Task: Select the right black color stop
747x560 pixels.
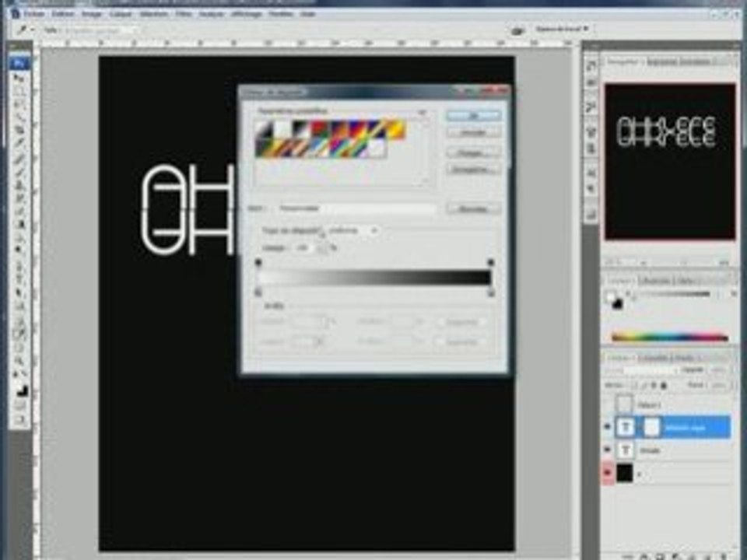Action: pyautogui.click(x=491, y=292)
